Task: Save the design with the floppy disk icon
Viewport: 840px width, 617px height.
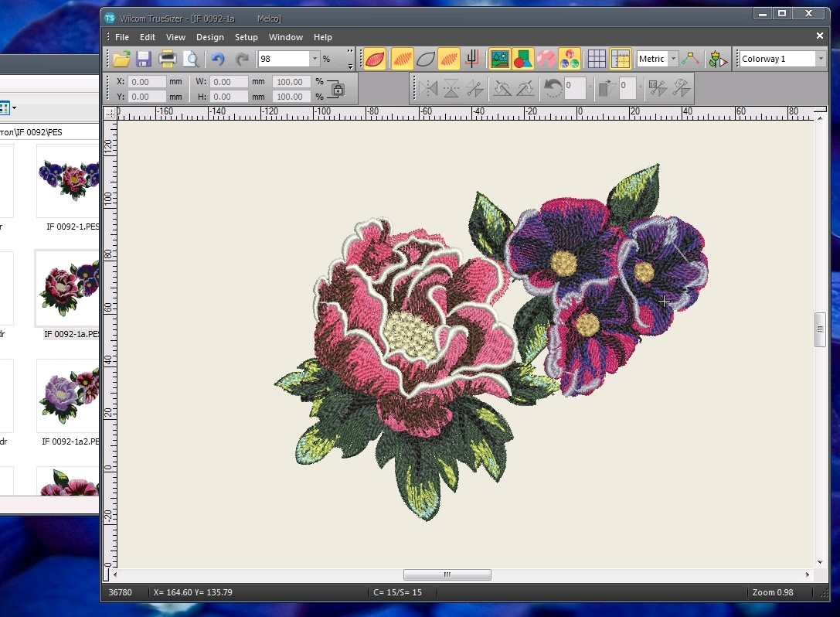Action: 144,59
